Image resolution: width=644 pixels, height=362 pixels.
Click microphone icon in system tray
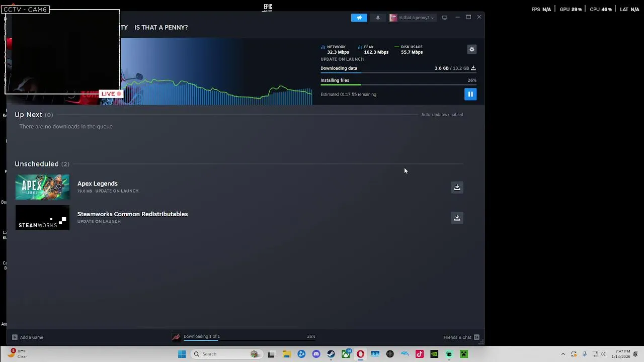pos(584,354)
